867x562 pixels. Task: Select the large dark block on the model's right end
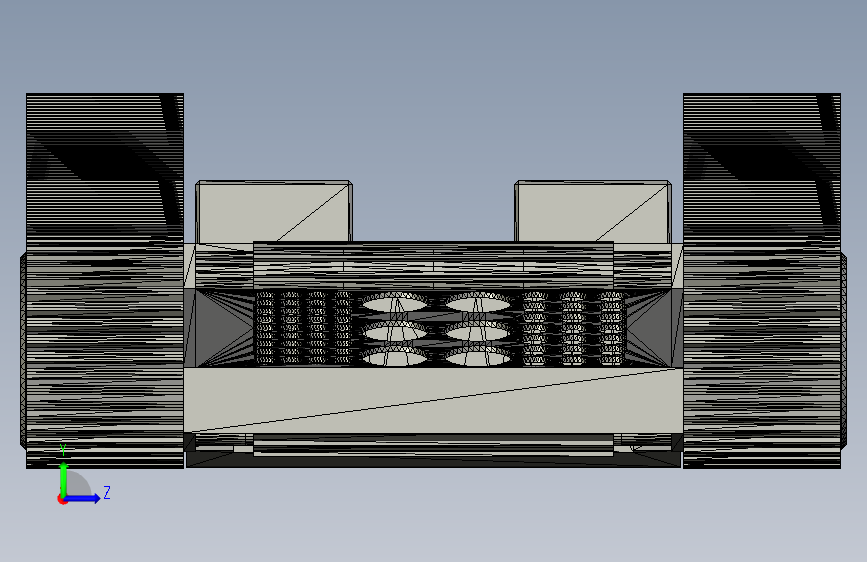762,281
